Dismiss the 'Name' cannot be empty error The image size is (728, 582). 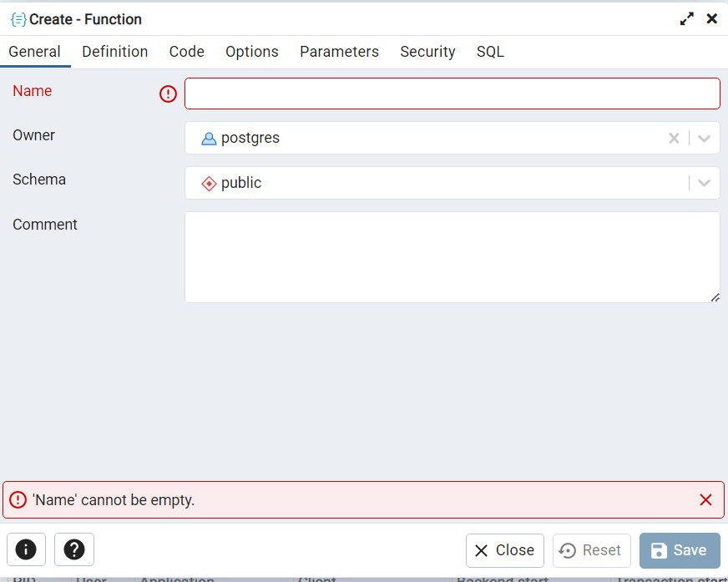pos(705,500)
